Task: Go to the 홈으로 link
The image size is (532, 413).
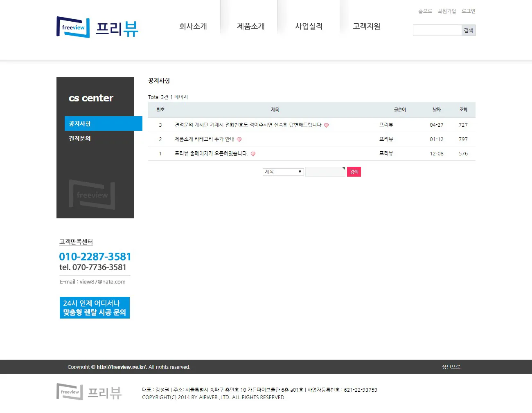Action: coord(425,11)
